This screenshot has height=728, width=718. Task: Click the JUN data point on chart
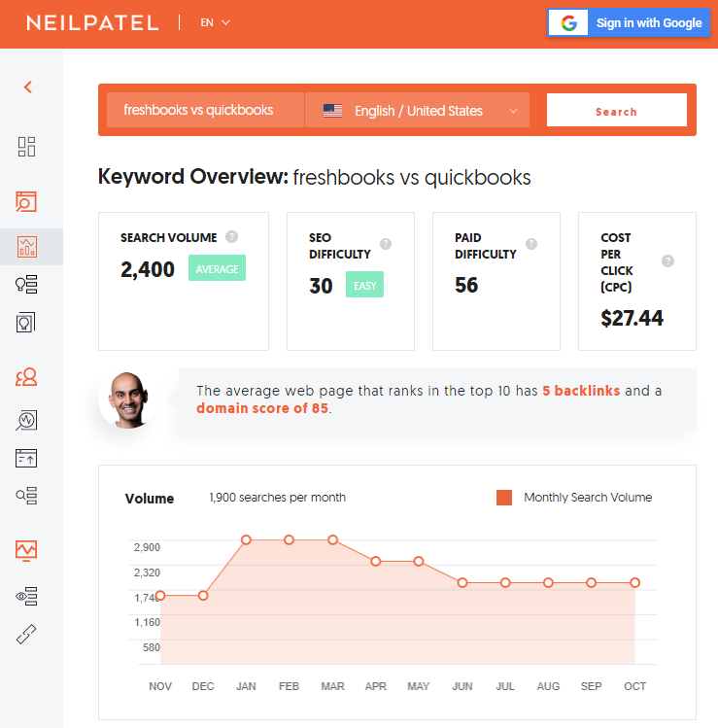click(462, 582)
